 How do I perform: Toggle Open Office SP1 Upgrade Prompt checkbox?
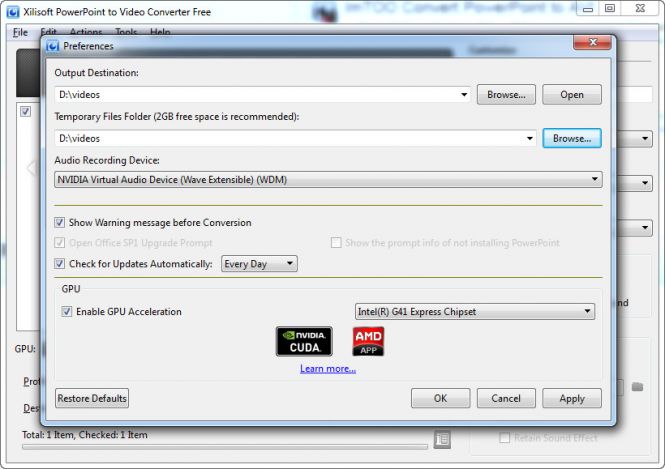pyautogui.click(x=59, y=243)
